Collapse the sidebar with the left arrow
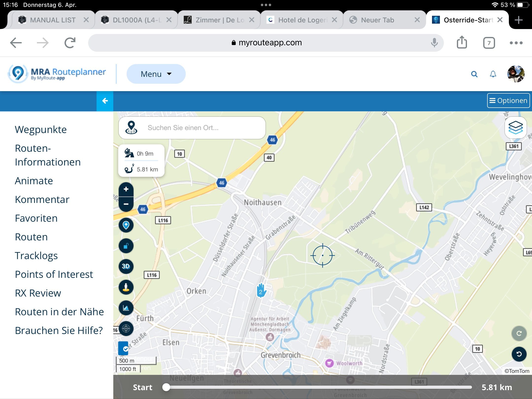The width and height of the screenshot is (532, 399). click(105, 101)
